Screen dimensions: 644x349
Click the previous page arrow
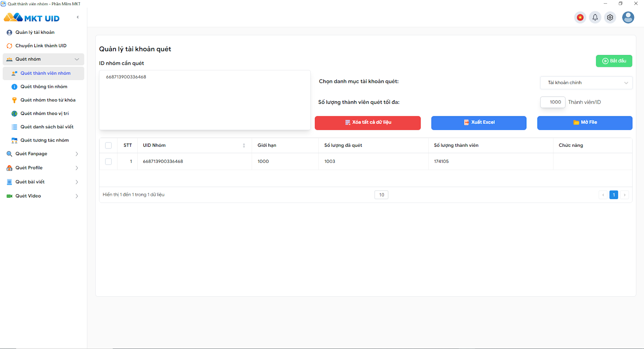click(x=603, y=195)
